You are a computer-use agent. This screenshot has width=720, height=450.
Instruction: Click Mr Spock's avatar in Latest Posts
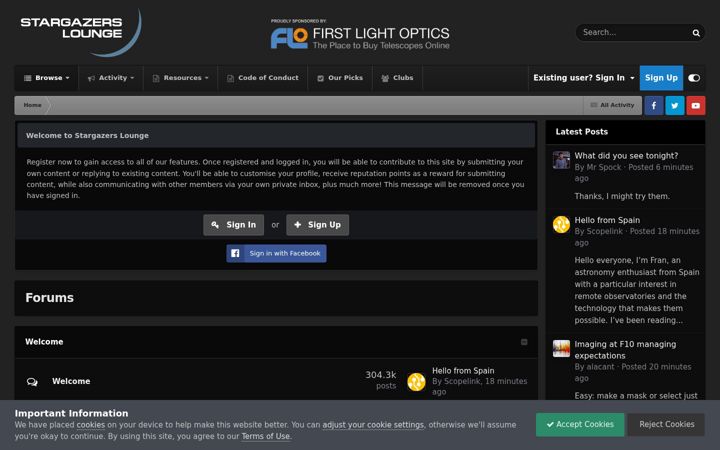(x=561, y=160)
